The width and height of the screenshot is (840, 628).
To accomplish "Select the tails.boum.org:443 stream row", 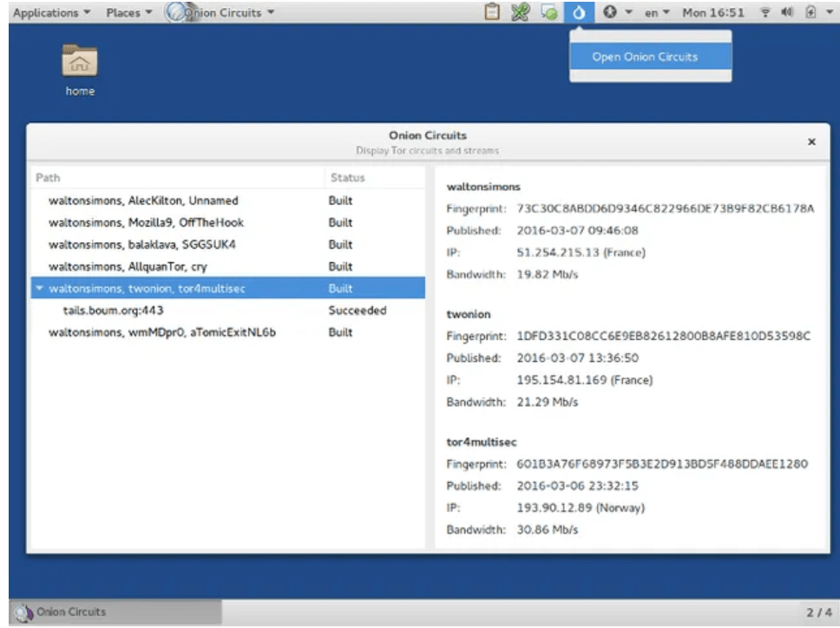I will point(227,310).
